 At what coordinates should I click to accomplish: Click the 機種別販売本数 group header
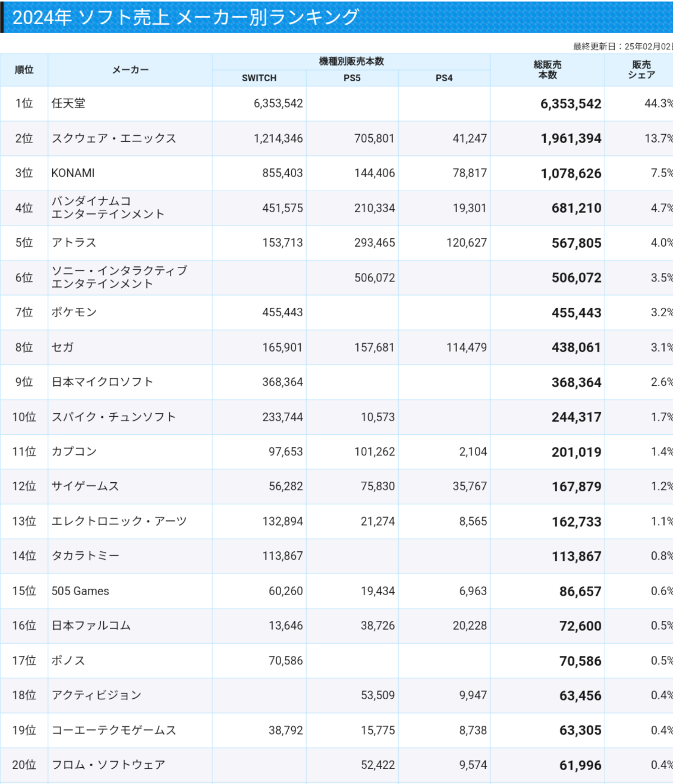click(351, 62)
